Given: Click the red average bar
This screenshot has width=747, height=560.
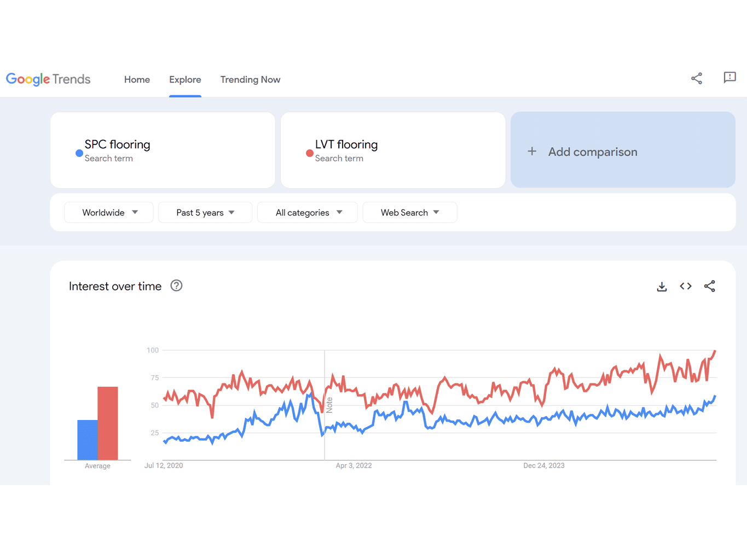Looking at the screenshot, I should tap(108, 423).
